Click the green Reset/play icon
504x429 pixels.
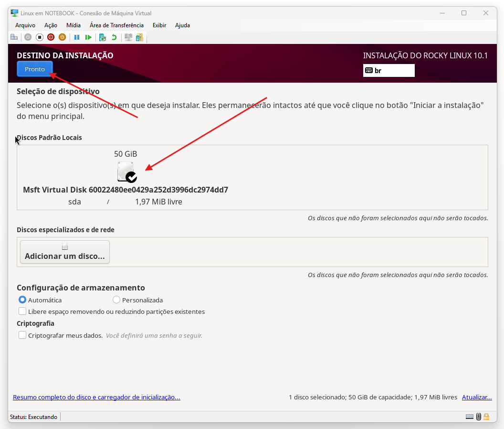coord(88,37)
